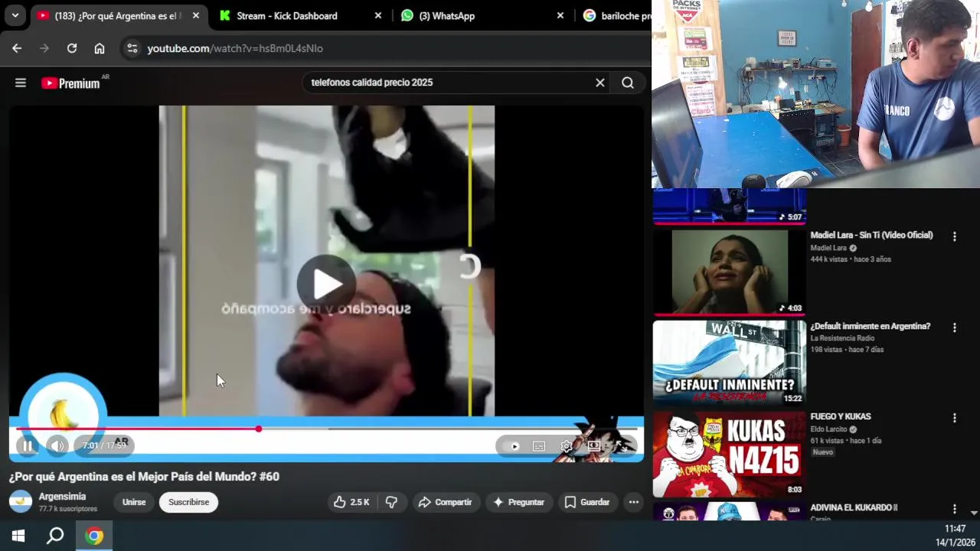This screenshot has height=551, width=980.
Task: Click the magnifier search button
Action: [628, 83]
